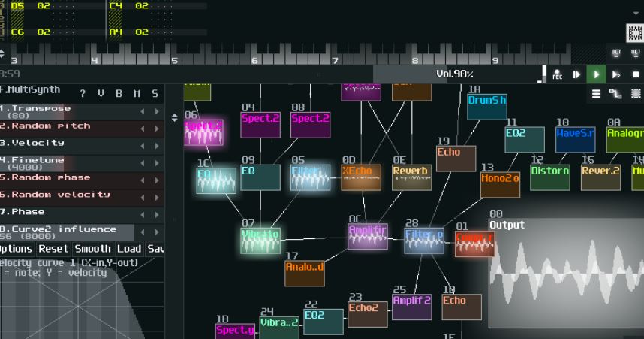This screenshot has width=644, height=339.
Task: Select the EQ2 module 22
Action: (324, 322)
